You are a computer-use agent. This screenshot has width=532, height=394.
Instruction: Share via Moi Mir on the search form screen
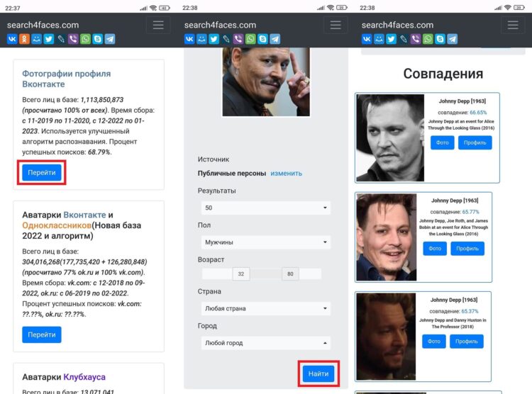click(x=202, y=39)
